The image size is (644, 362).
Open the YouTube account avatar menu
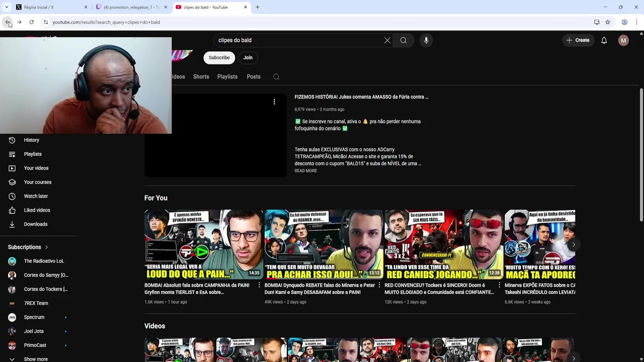tap(623, 40)
